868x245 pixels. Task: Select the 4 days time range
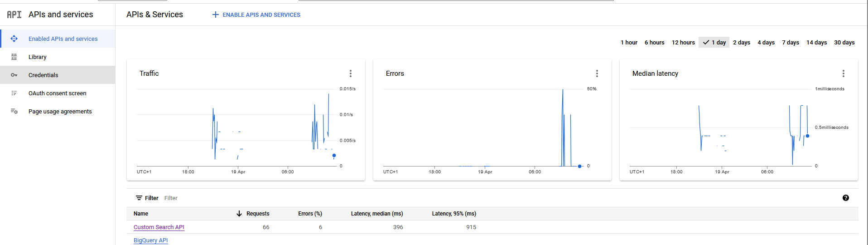(766, 42)
